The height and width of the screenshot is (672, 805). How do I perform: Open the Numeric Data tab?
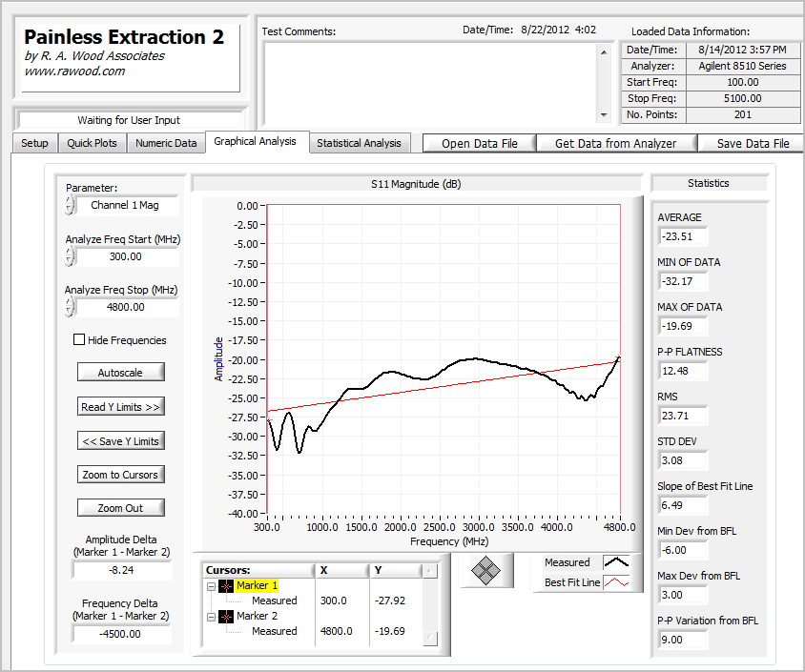pyautogui.click(x=166, y=143)
